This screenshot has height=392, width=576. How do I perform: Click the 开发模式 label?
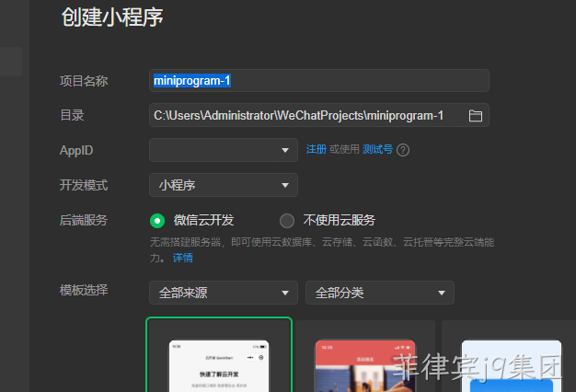click(84, 185)
